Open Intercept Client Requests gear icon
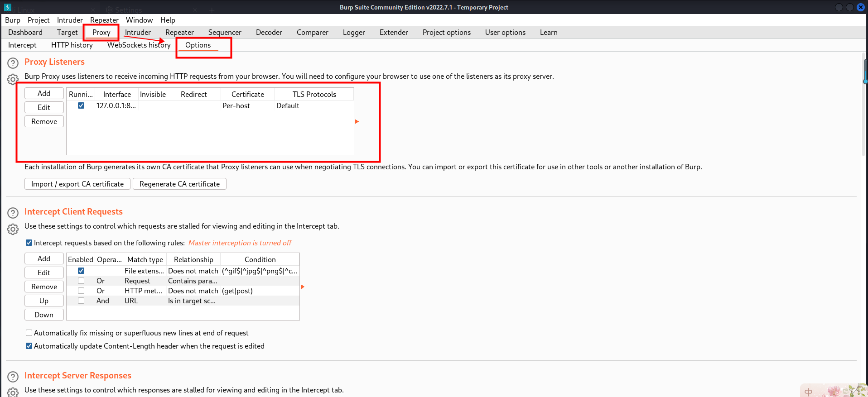Screen dimensions: 868x397 coord(13,229)
